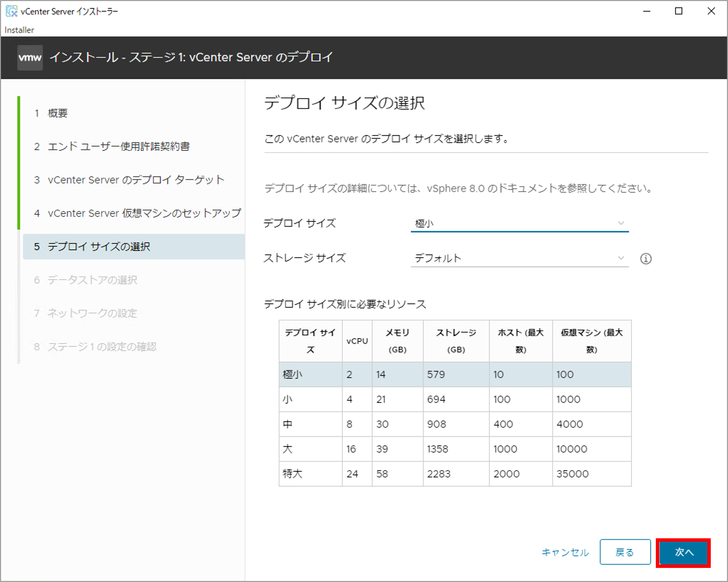
Task: Go to step 1 概要
Action: [51, 113]
